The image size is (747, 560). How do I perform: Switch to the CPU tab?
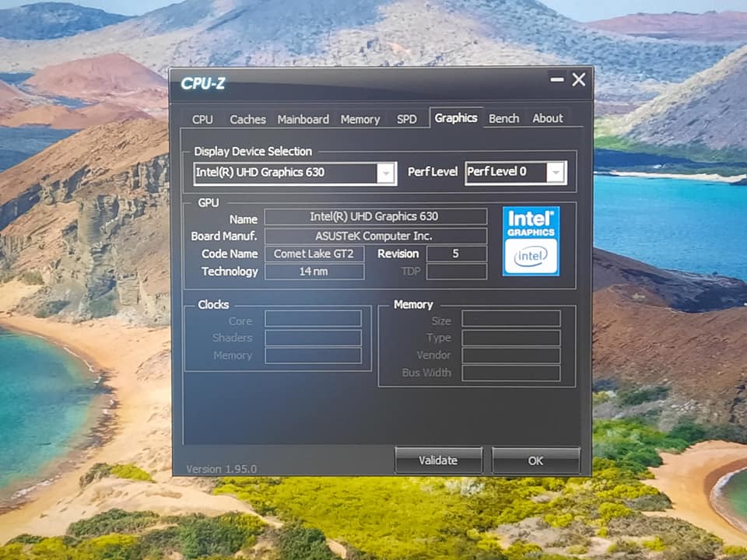pyautogui.click(x=202, y=119)
